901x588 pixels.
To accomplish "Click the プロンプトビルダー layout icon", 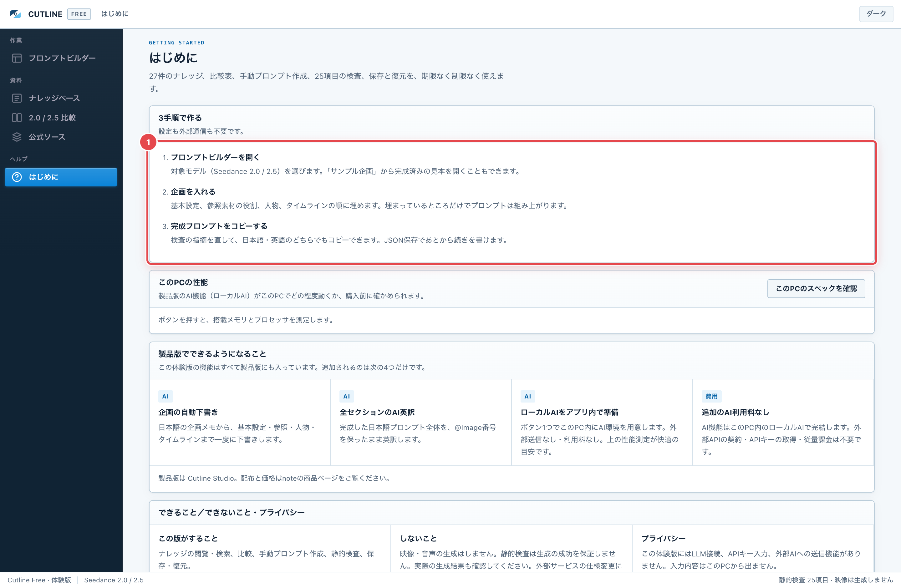I will [x=17, y=58].
